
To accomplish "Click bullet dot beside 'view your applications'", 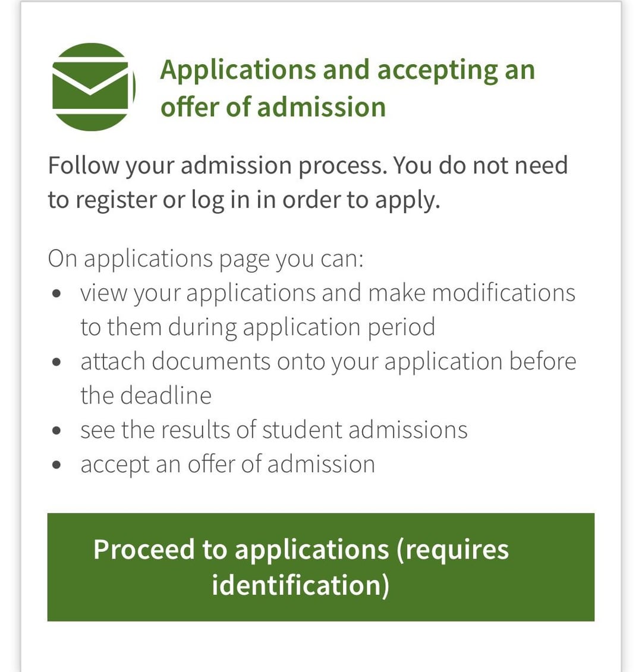I will coord(56,294).
